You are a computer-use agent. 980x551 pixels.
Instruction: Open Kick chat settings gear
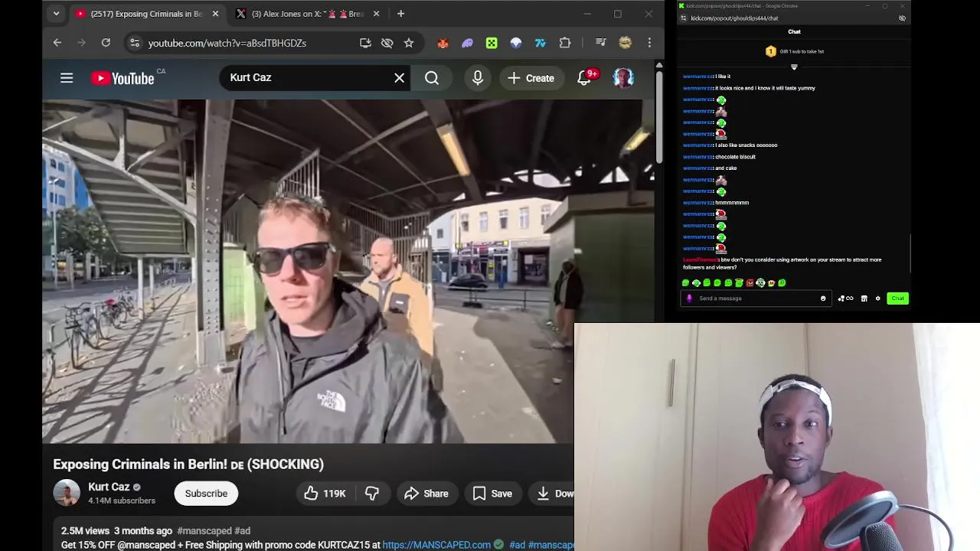[x=878, y=298]
